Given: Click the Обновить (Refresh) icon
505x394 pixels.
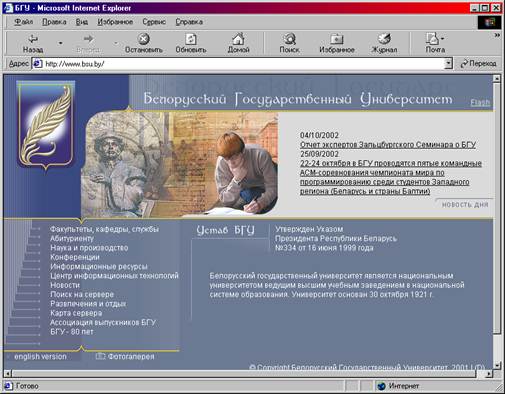Looking at the screenshot, I should [x=191, y=39].
